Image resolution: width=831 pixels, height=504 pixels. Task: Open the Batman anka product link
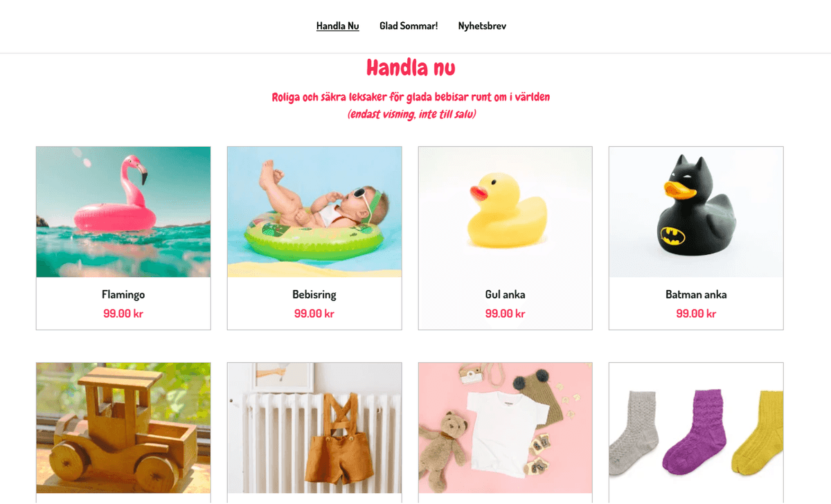click(x=696, y=295)
